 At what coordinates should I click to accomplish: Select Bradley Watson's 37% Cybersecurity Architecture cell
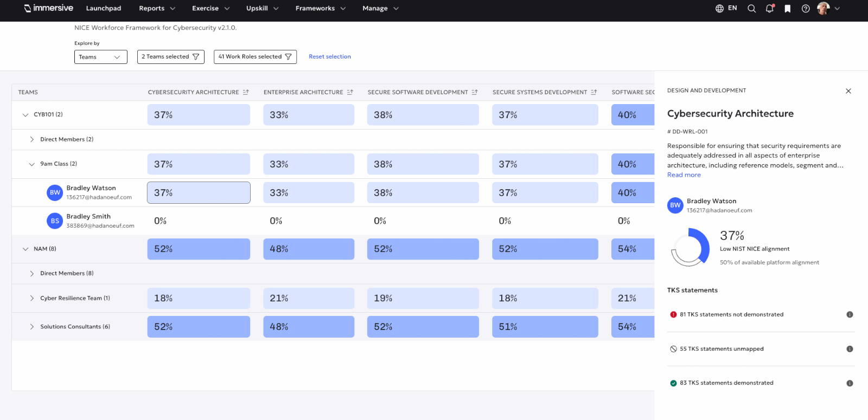click(199, 192)
